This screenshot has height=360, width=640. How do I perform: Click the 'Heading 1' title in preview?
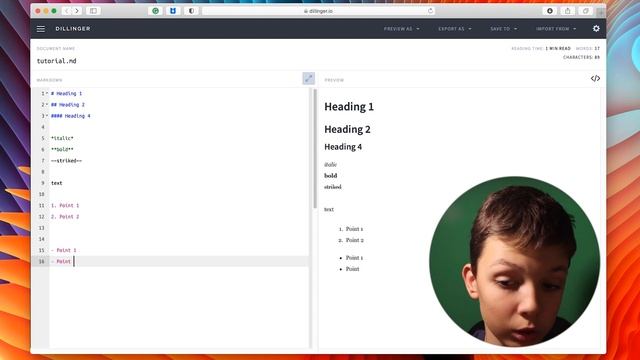349,107
